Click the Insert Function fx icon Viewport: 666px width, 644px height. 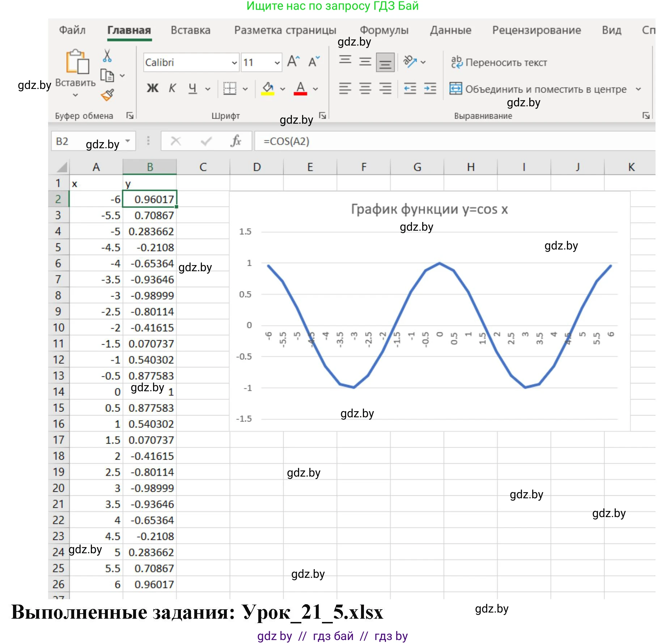pyautogui.click(x=236, y=141)
